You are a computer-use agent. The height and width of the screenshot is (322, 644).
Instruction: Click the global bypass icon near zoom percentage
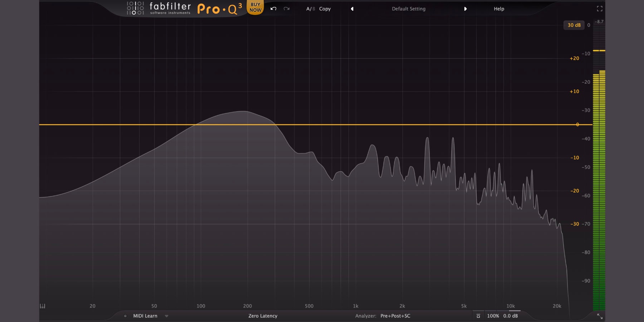[478, 316]
